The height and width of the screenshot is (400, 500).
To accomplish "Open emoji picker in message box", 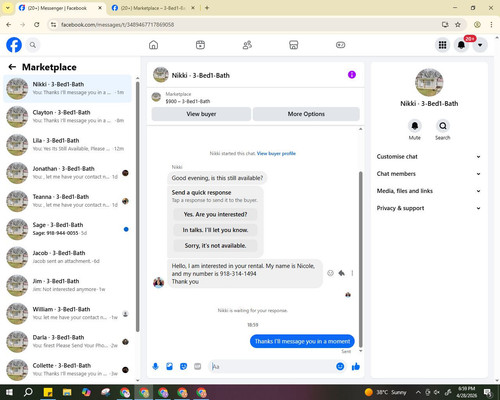I will point(340,366).
